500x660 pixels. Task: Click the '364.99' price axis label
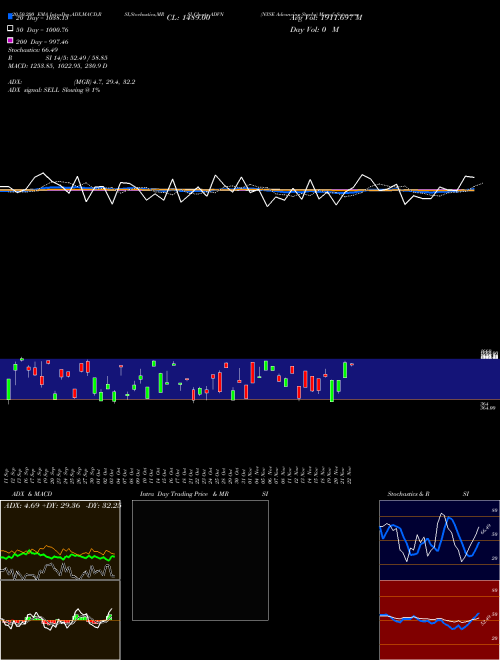coord(488,408)
